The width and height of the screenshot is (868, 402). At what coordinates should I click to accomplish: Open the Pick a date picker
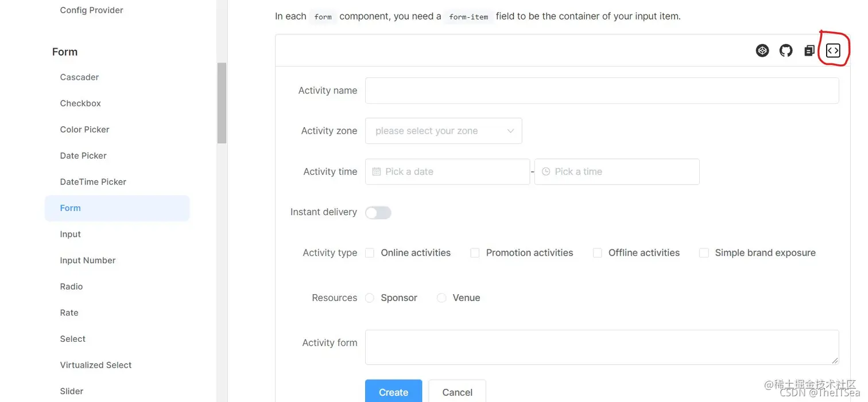pos(447,171)
